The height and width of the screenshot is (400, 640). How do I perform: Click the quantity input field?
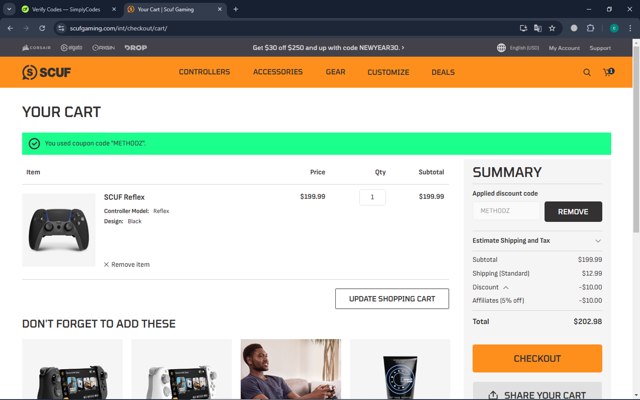[372, 197]
